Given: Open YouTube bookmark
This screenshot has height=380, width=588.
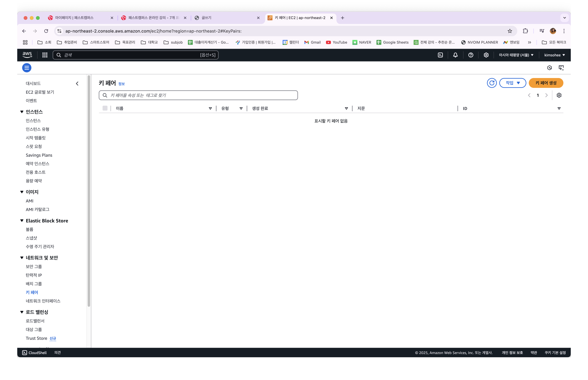Looking at the screenshot, I should [336, 42].
